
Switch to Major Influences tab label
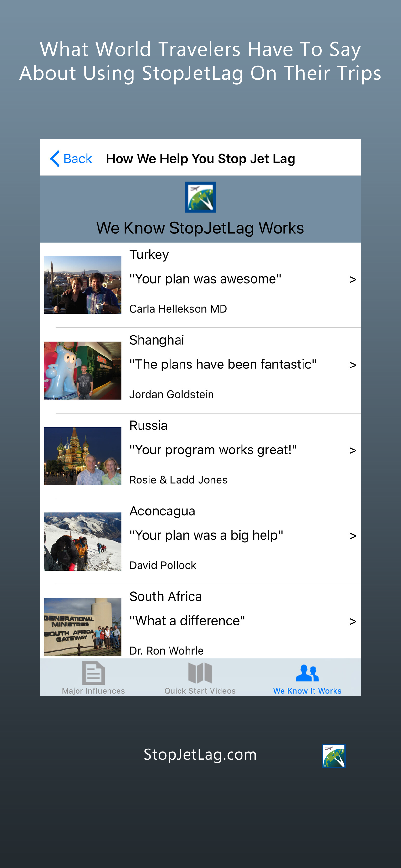coord(93,691)
